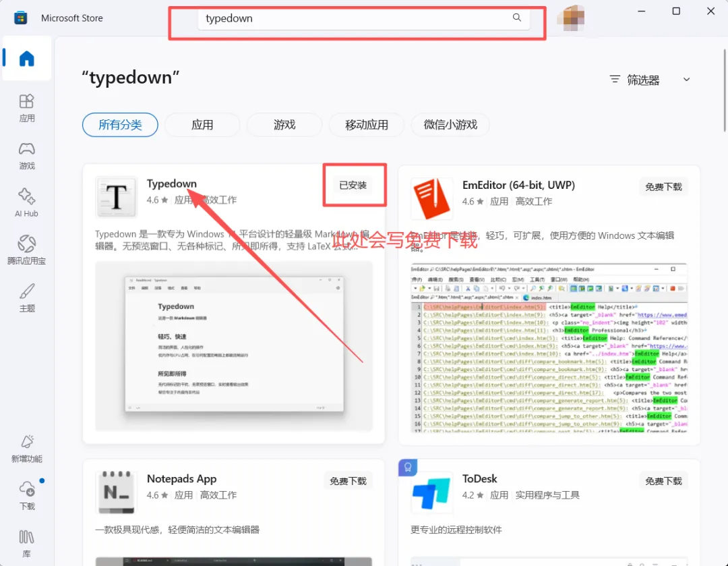This screenshot has width=728, height=566.
Task: Minimize the Microsoft Store window
Action: 642,11
